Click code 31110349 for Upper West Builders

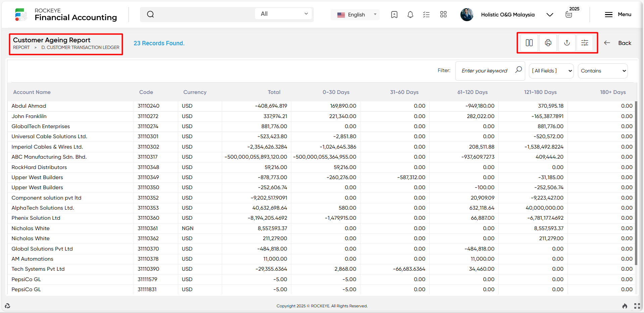pos(148,177)
